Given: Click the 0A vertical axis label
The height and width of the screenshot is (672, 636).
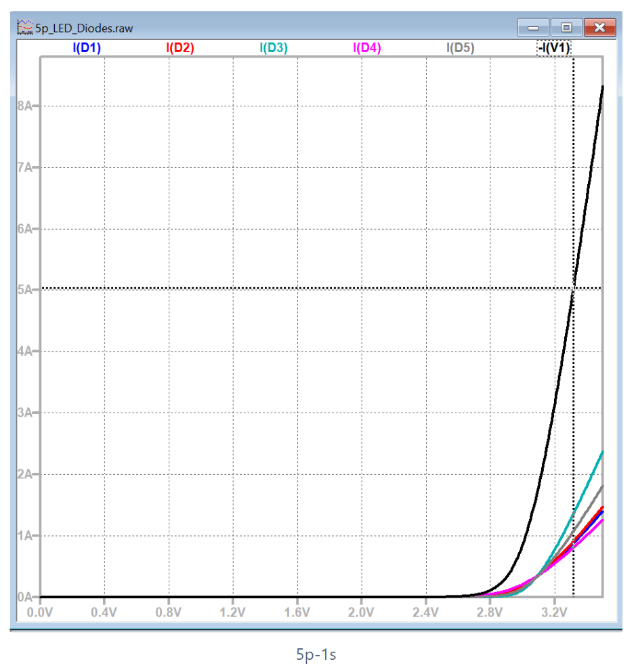Looking at the screenshot, I should coord(25,597).
